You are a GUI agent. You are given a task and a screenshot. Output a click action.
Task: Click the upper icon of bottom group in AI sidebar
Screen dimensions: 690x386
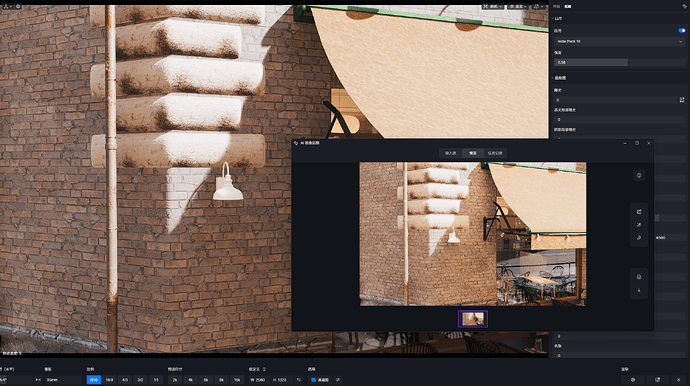pos(639,277)
